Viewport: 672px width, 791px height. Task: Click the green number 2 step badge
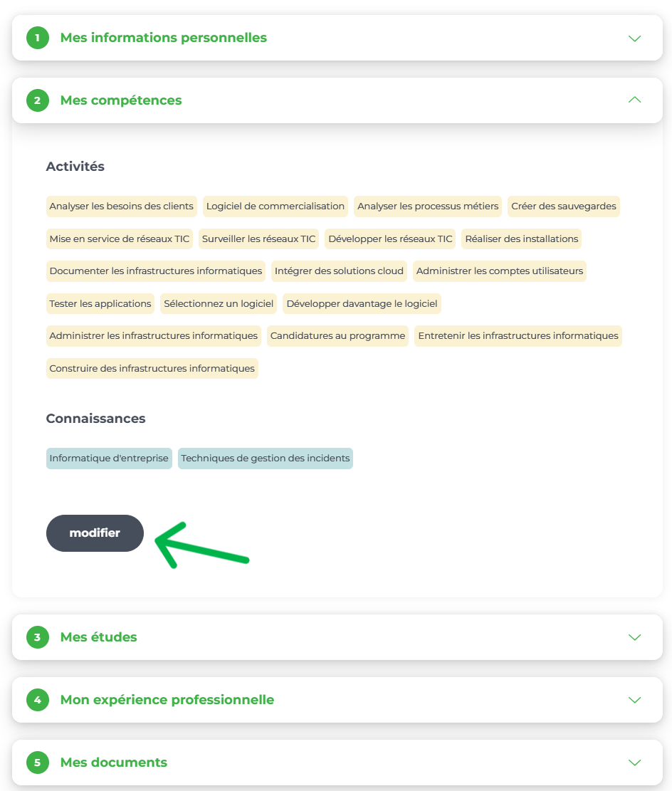pyautogui.click(x=37, y=100)
